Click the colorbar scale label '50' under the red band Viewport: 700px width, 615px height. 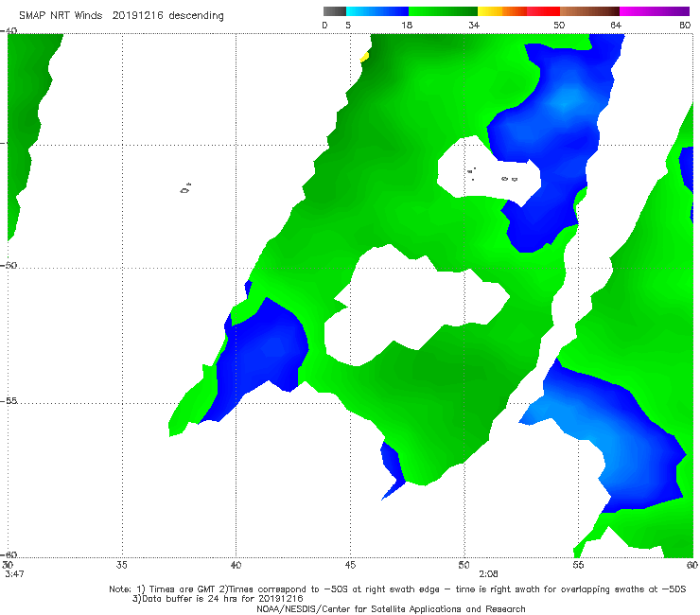tap(559, 26)
